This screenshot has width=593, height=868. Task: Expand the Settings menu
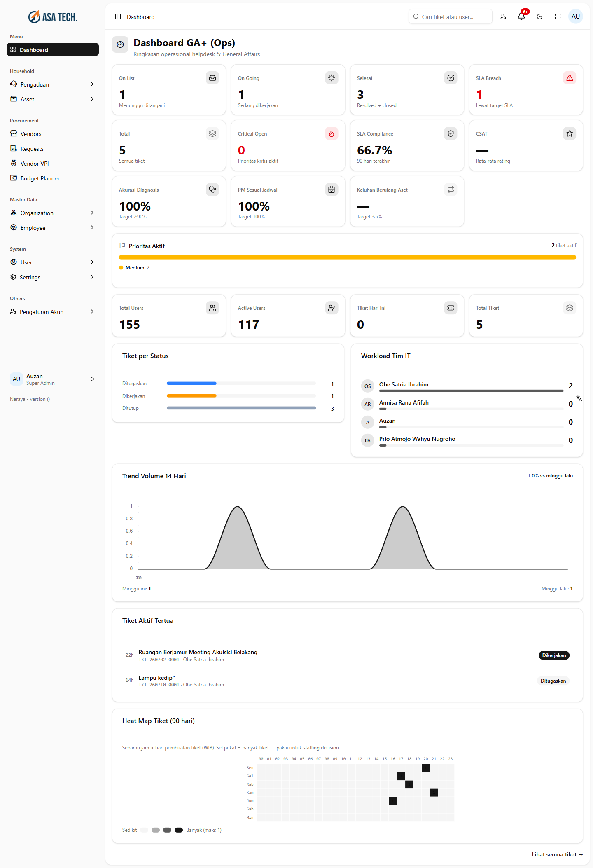(53, 277)
